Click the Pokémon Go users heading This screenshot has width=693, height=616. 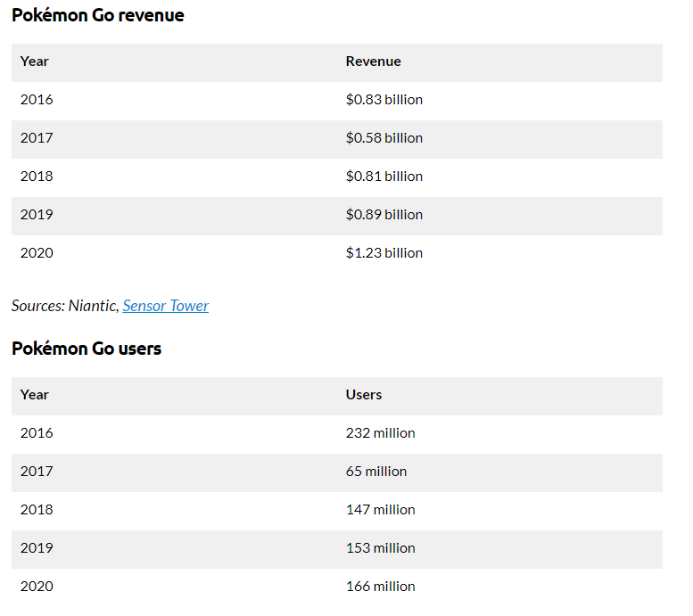click(87, 349)
